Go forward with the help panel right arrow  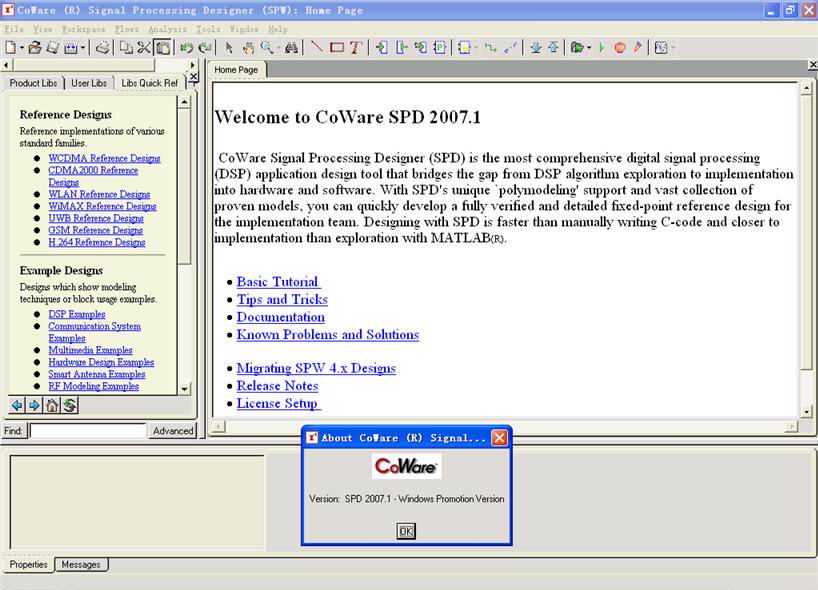click(34, 405)
